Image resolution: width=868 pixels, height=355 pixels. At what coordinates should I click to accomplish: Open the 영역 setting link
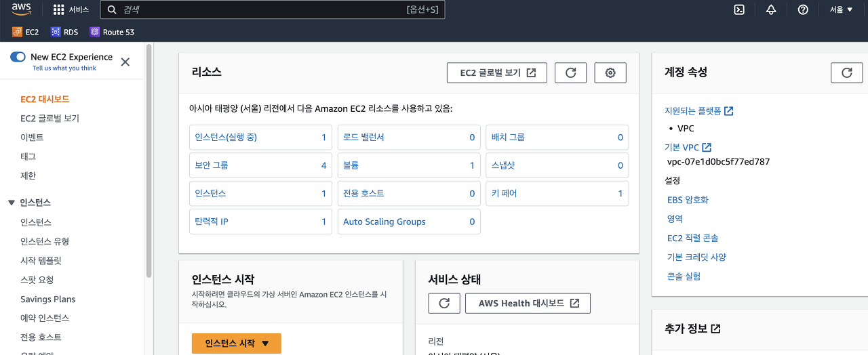tap(675, 219)
